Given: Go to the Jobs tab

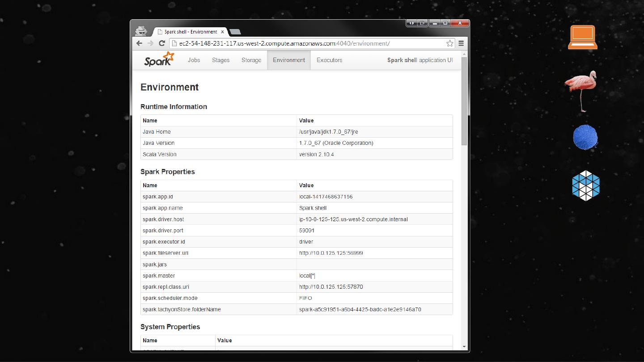Looking at the screenshot, I should 194,60.
